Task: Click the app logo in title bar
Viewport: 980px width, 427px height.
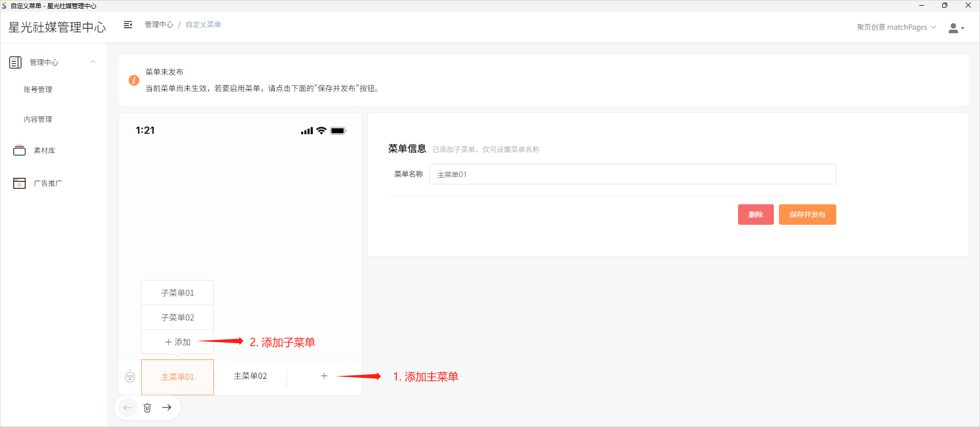Action: (x=4, y=6)
